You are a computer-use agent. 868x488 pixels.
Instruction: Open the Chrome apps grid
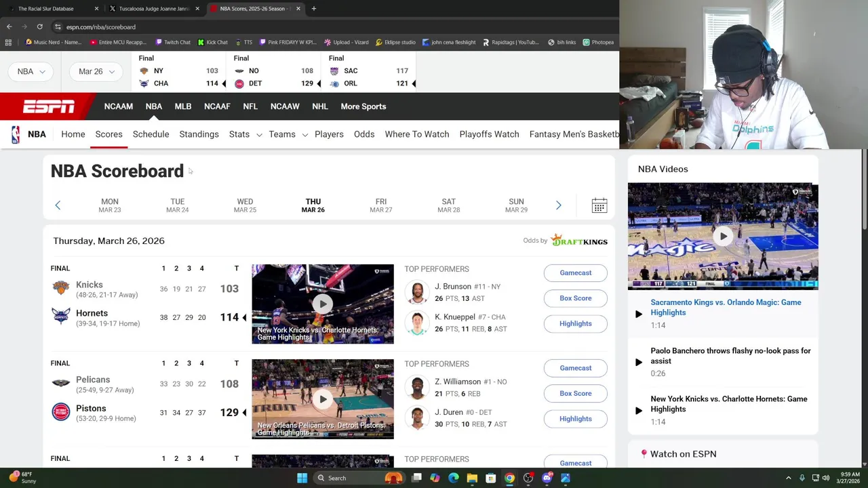point(7,42)
